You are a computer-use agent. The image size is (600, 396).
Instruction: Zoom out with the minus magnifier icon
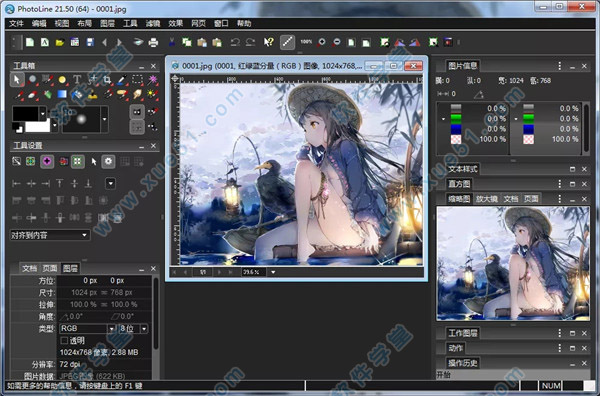[x=336, y=42]
